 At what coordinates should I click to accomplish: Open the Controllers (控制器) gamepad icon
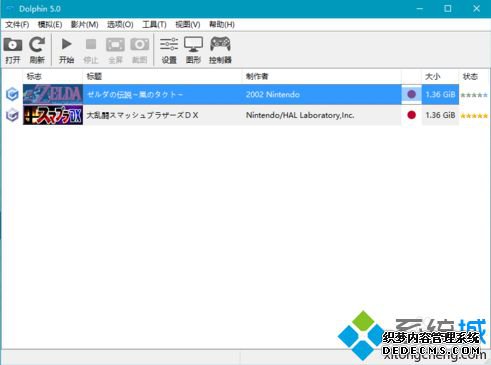[220, 50]
